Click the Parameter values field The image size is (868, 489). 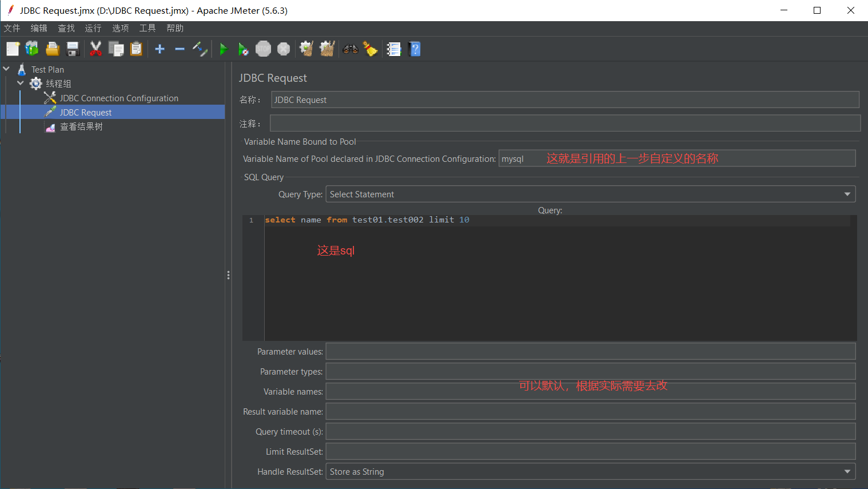591,351
